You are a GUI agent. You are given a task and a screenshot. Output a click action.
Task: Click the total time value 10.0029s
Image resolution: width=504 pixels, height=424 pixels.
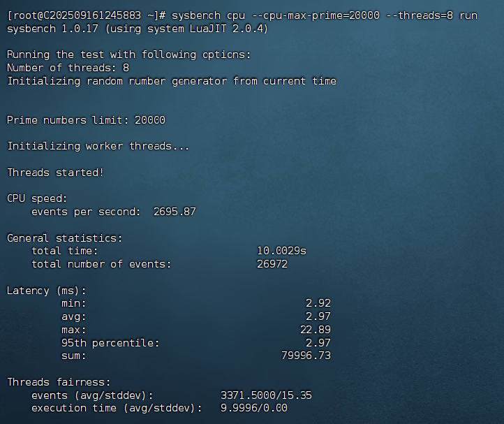[x=281, y=251]
